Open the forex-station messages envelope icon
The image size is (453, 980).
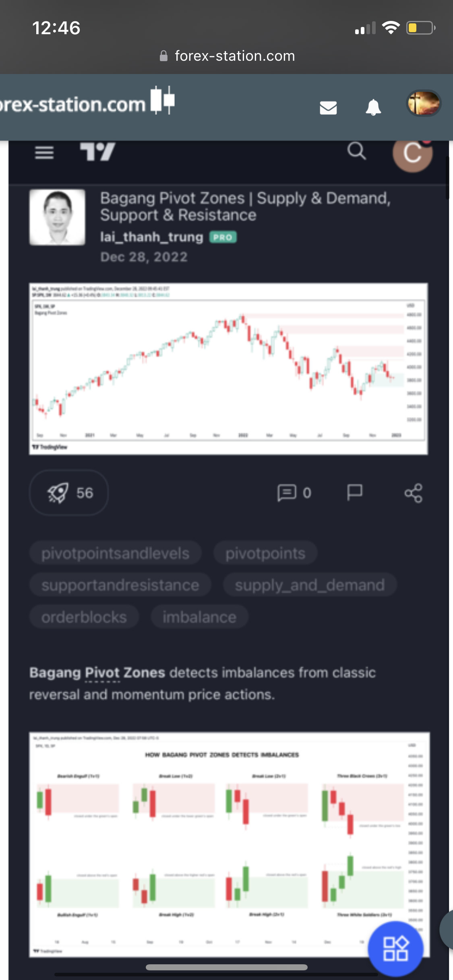pos(328,108)
